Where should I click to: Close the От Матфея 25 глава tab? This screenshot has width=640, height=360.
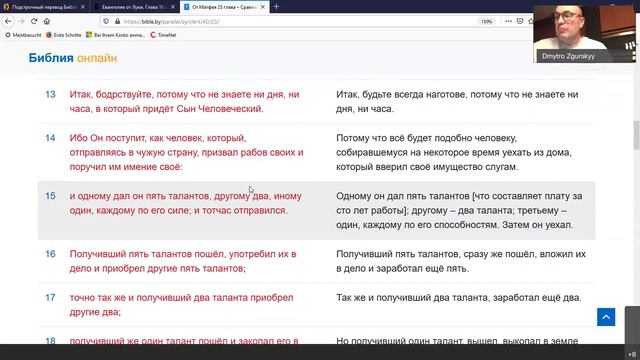(263, 7)
